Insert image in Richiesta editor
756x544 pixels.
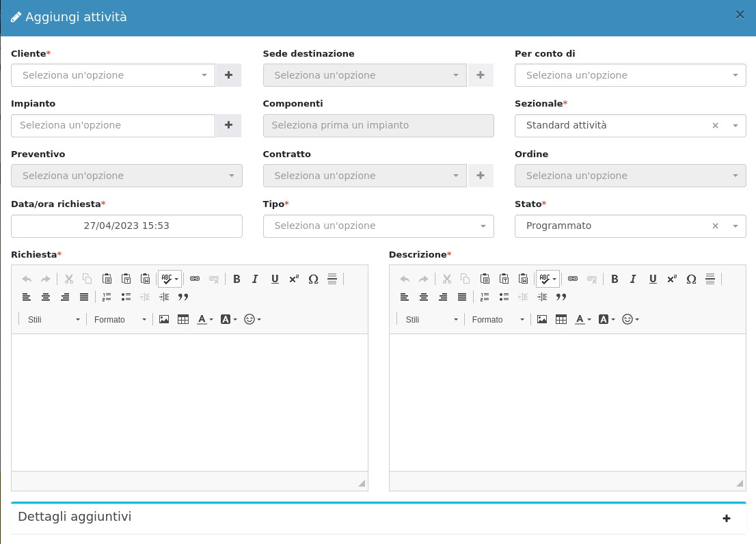164,319
